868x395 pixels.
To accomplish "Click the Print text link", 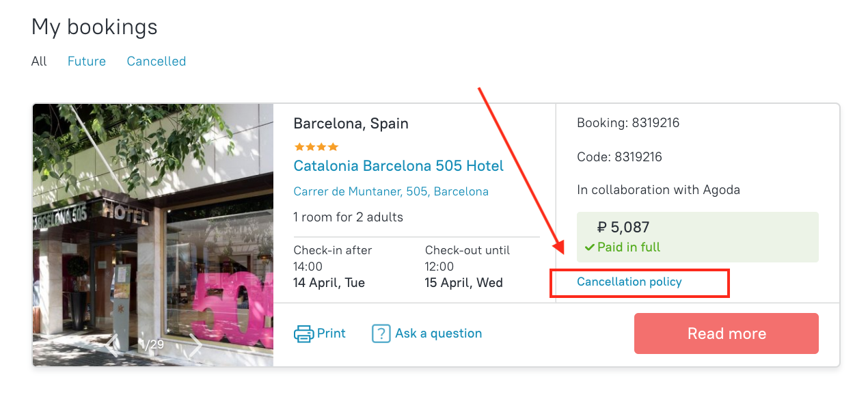I will click(331, 333).
